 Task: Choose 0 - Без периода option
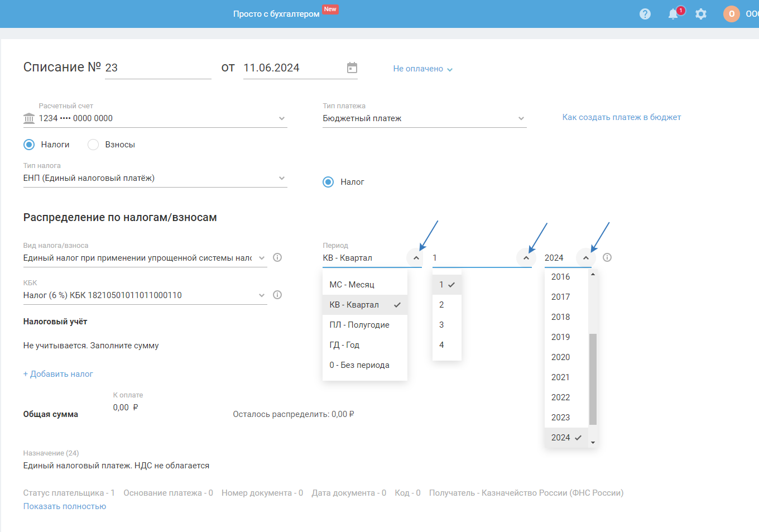pyautogui.click(x=365, y=365)
